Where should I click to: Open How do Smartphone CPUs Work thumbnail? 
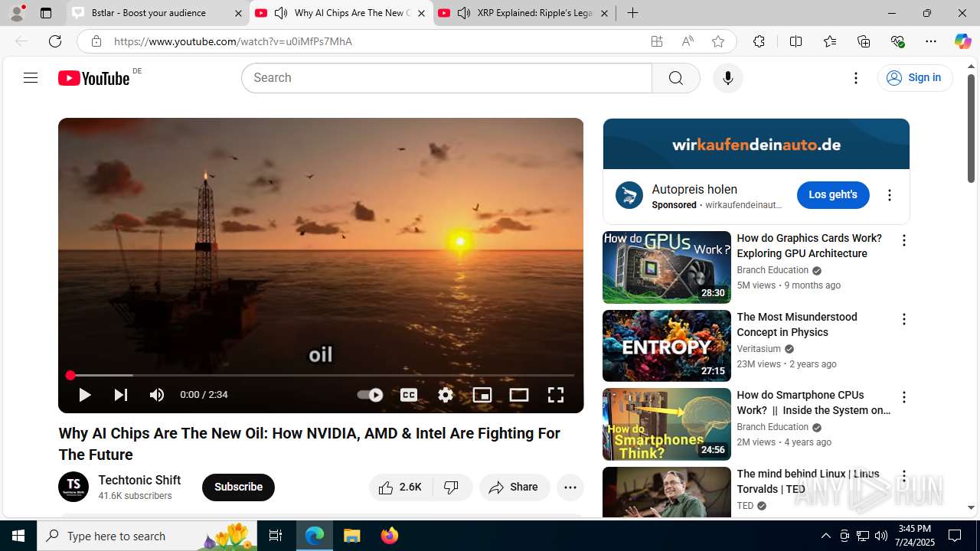pos(667,424)
